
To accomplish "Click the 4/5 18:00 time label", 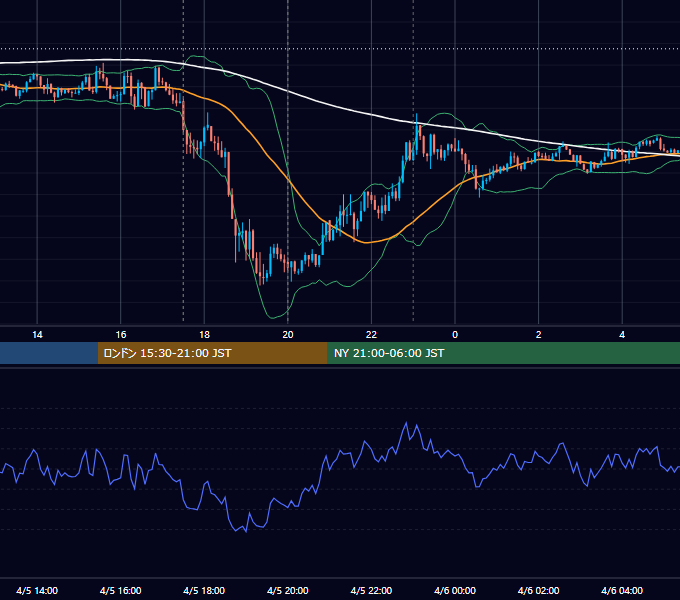I will pyautogui.click(x=204, y=590).
